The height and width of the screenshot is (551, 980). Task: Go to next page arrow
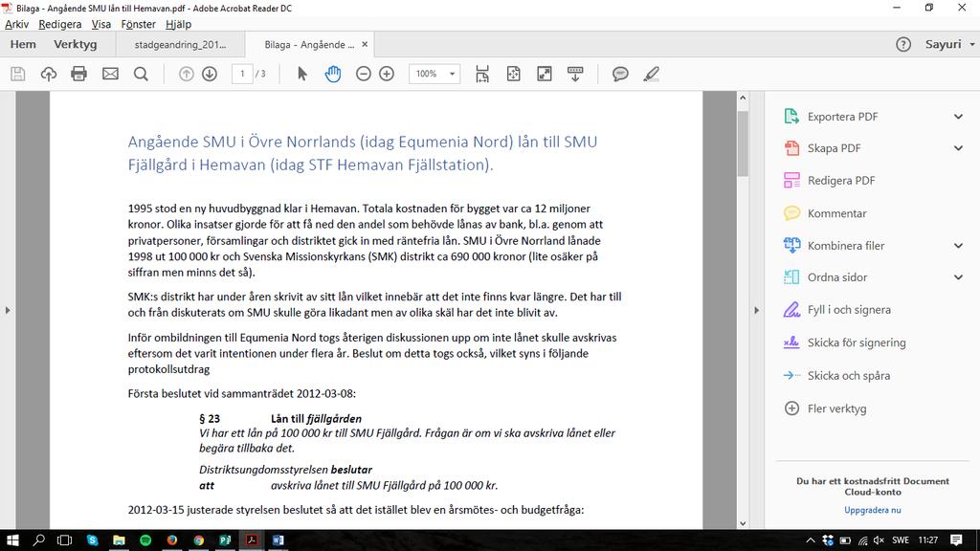pos(210,74)
